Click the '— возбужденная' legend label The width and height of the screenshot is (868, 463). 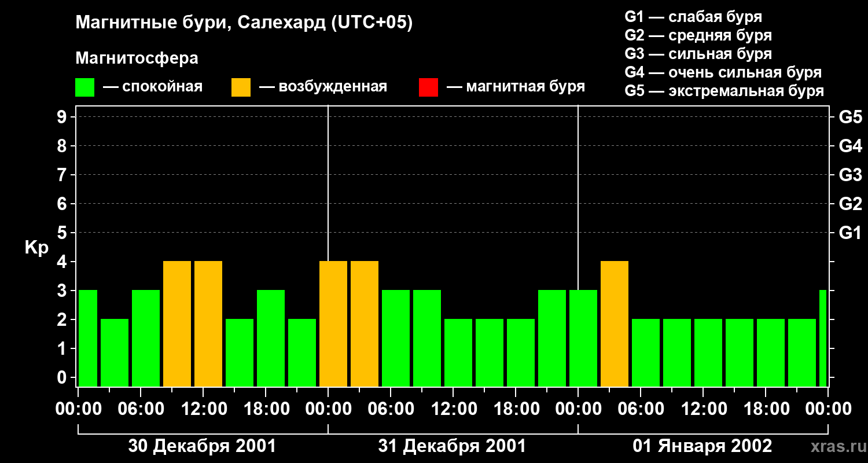323,87
